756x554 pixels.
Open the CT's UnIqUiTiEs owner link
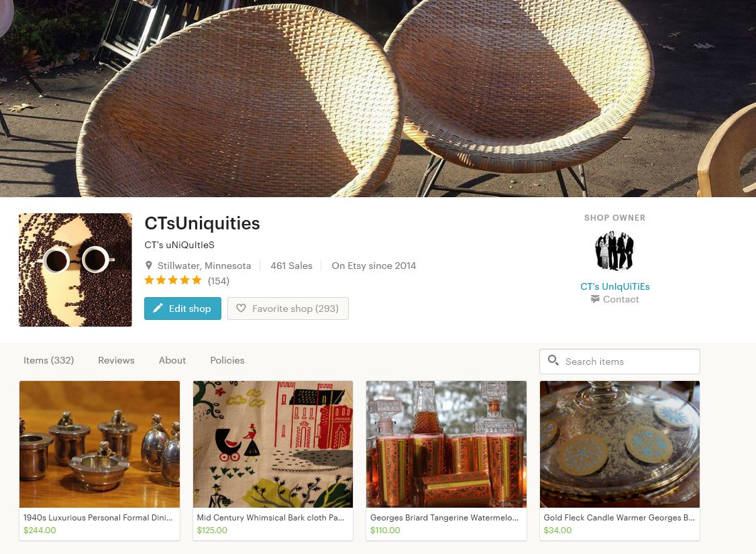(614, 286)
